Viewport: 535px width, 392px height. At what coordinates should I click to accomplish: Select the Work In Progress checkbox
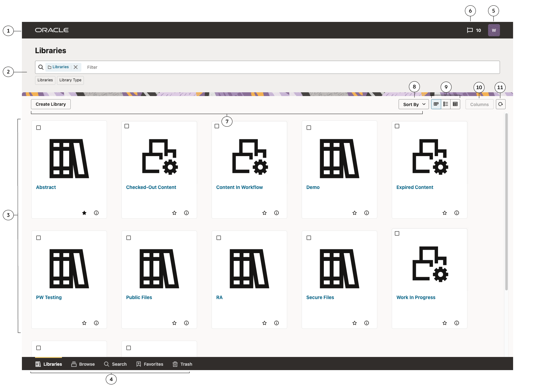click(x=397, y=233)
